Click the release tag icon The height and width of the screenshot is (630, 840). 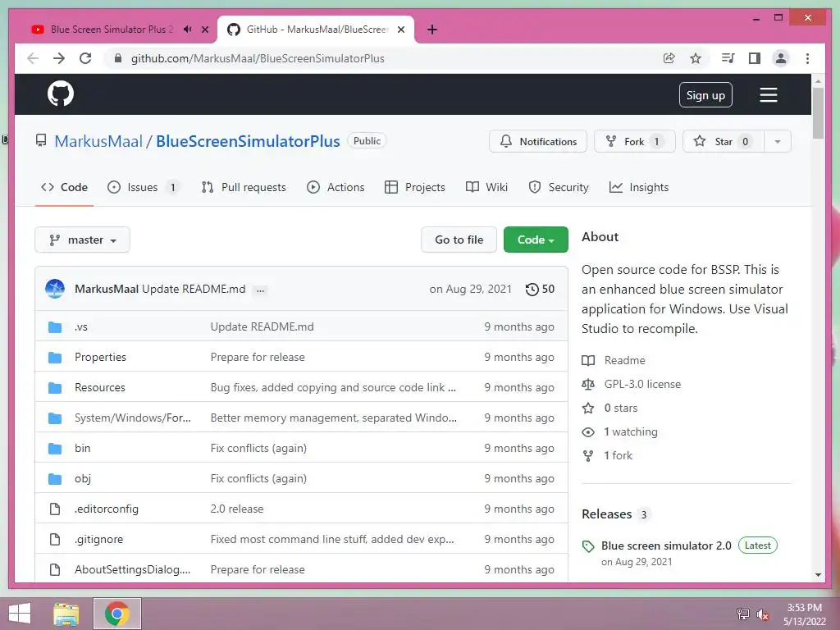tap(588, 546)
